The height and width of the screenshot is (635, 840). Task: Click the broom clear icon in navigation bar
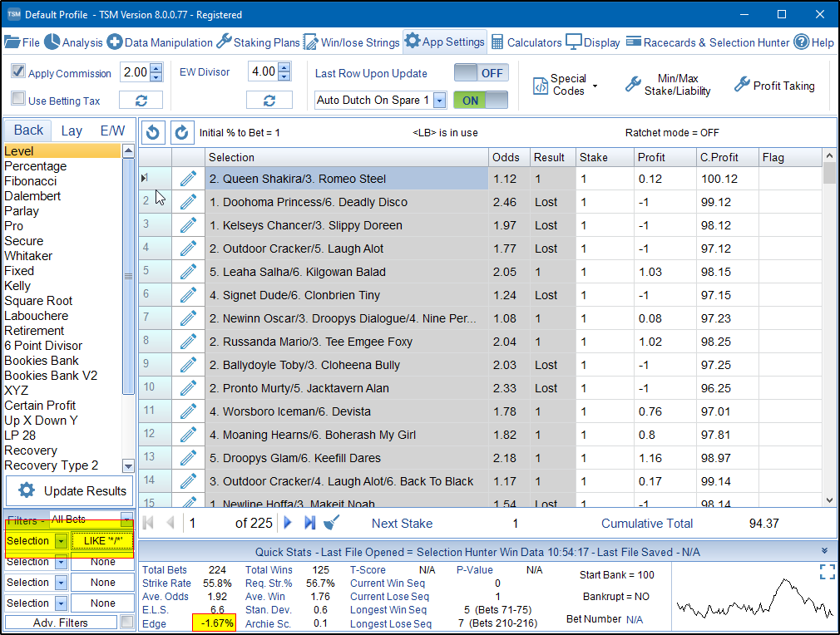point(331,523)
